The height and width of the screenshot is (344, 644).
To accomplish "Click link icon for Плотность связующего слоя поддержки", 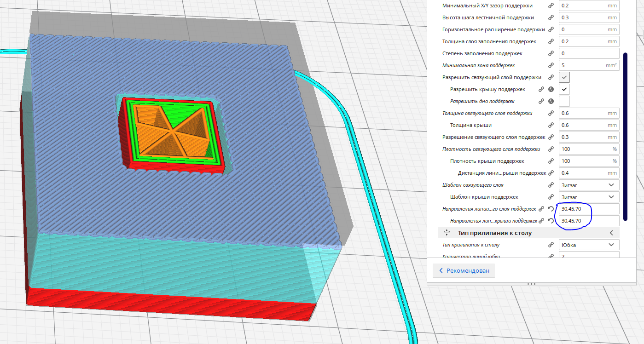I will point(551,149).
